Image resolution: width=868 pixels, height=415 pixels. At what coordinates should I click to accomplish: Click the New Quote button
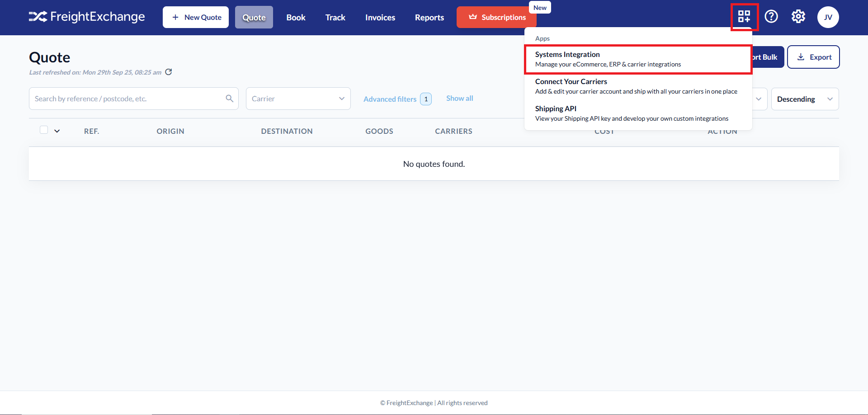(196, 17)
